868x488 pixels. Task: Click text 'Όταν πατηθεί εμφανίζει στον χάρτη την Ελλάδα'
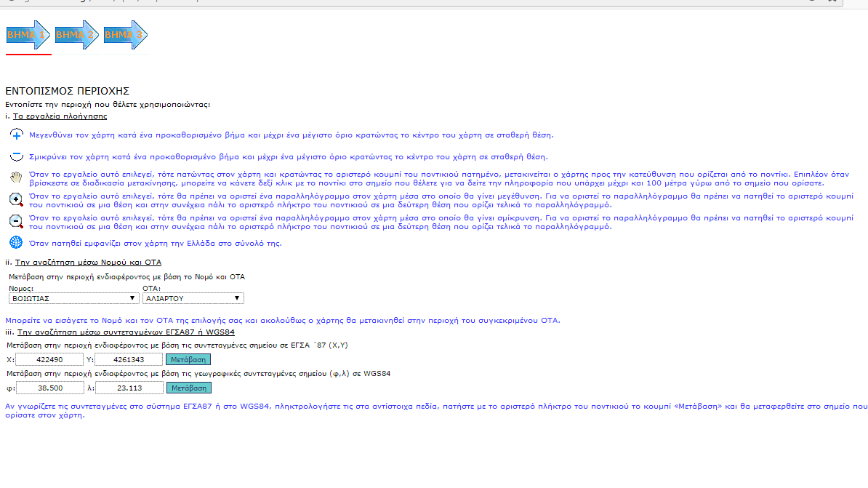[155, 243]
